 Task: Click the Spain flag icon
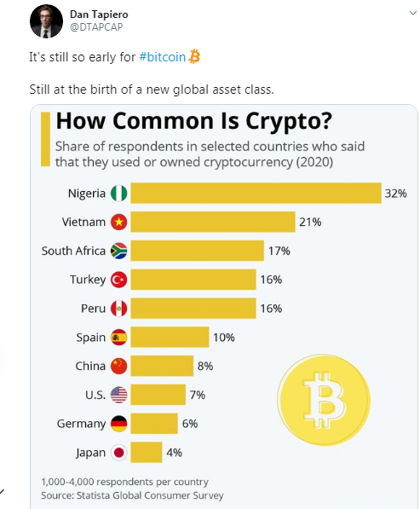118,337
